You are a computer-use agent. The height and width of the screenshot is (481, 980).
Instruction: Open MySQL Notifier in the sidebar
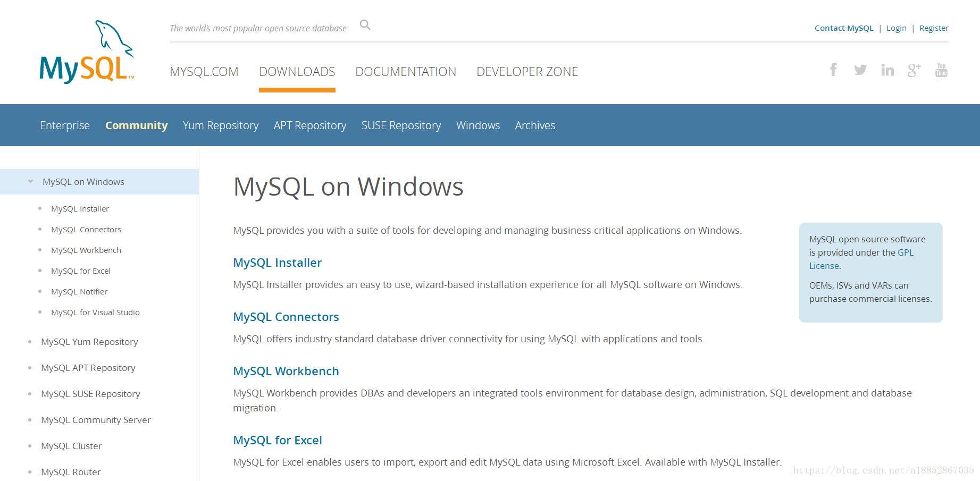(79, 292)
